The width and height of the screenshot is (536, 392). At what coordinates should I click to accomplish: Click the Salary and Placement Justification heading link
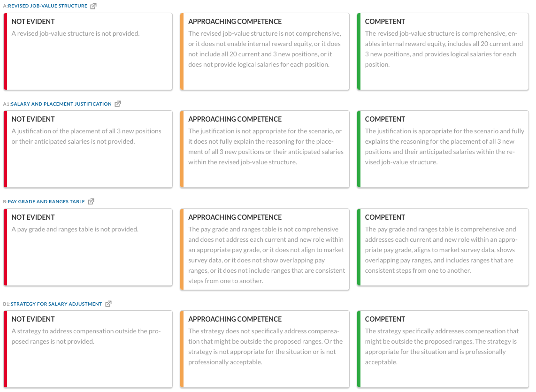[61, 104]
